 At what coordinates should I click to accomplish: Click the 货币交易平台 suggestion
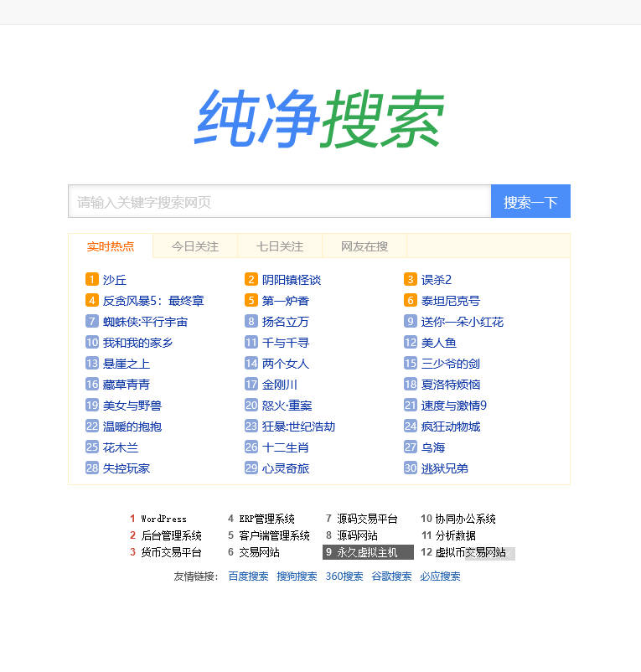pos(171,552)
